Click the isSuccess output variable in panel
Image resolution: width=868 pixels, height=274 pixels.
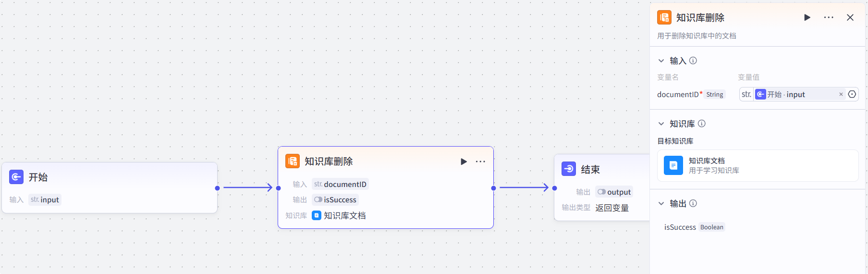tap(680, 227)
